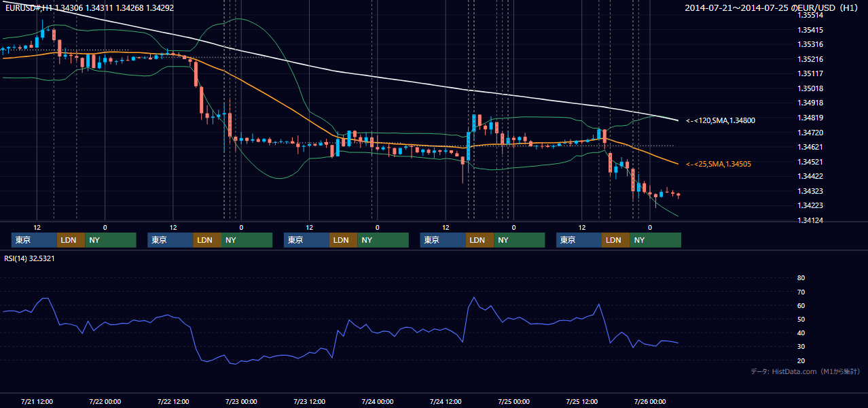This screenshot has width=868, height=408.
Task: Click the 1.34521 price axis label
Action: [x=810, y=162]
